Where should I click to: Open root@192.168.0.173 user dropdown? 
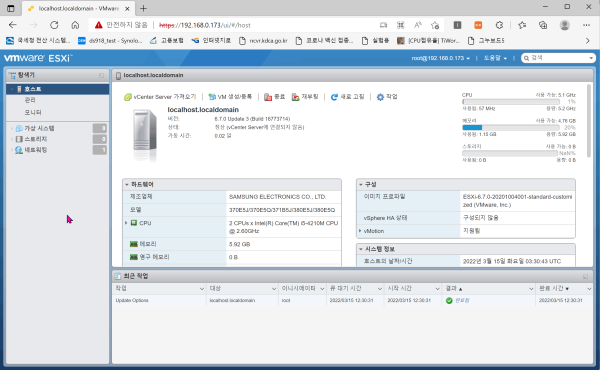pyautogui.click(x=441, y=58)
